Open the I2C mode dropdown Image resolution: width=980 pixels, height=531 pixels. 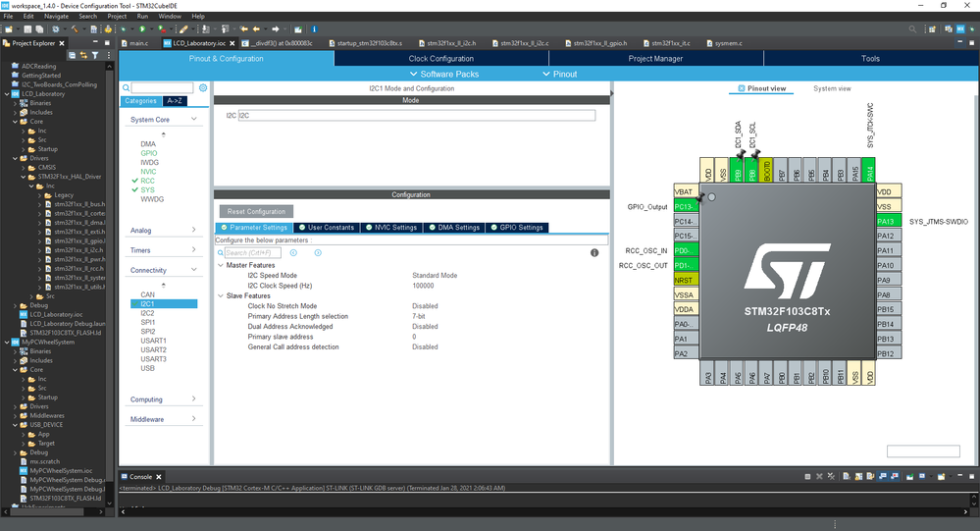pos(417,115)
